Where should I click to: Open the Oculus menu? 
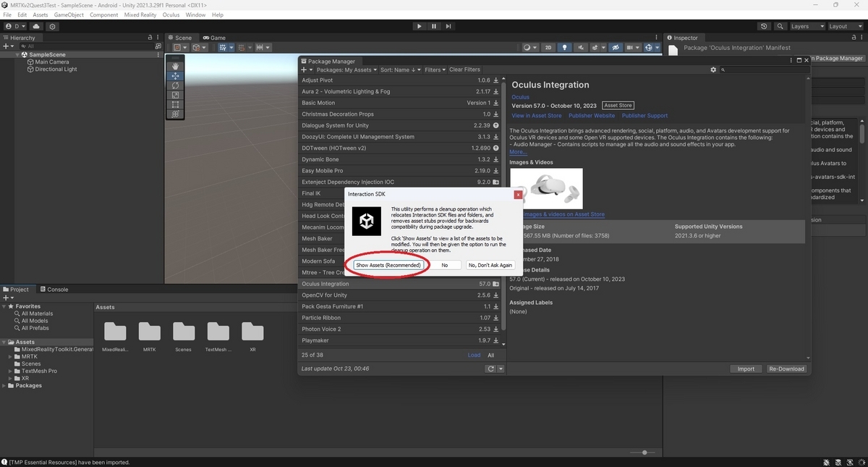[x=171, y=14]
